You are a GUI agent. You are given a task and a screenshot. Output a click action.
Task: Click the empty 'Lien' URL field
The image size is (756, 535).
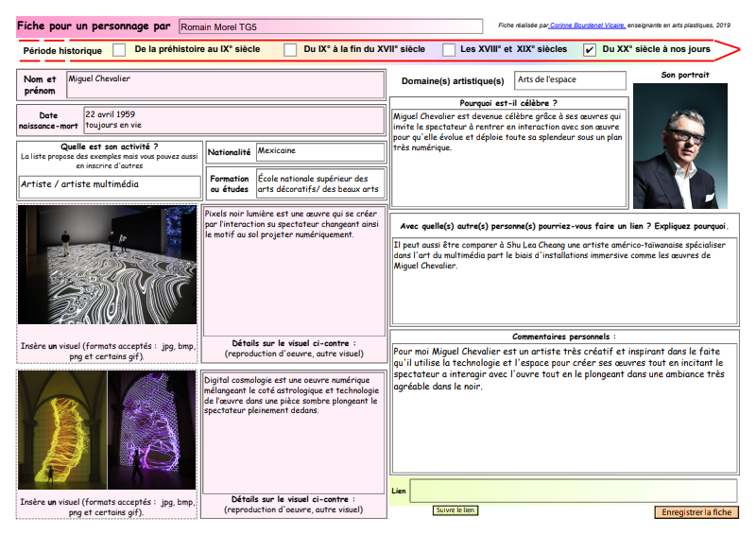(573, 492)
